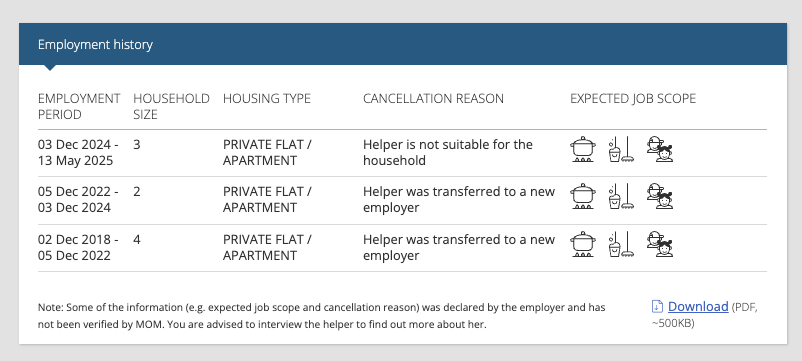This screenshot has height=361, width=802.
Task: Click the Expected Job Scope column header
Action: [x=633, y=98]
